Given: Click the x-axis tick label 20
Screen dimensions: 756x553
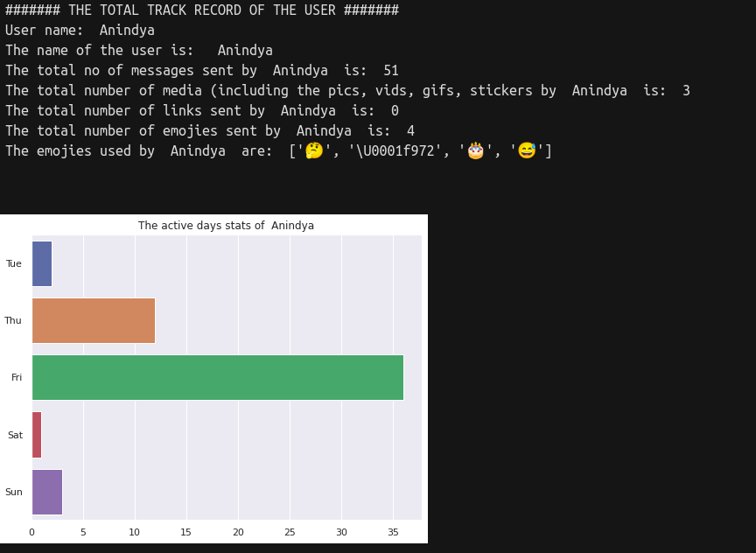Looking at the screenshot, I should click(x=238, y=532).
